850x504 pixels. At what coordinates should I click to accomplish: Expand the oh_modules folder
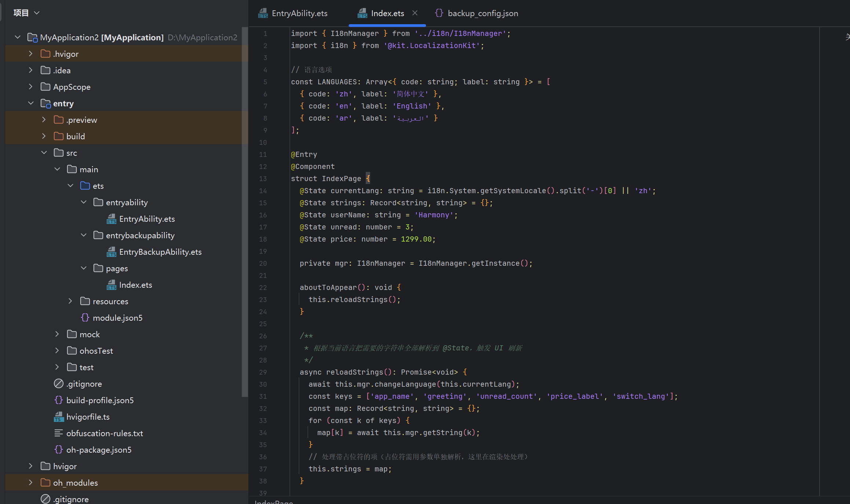(x=31, y=483)
